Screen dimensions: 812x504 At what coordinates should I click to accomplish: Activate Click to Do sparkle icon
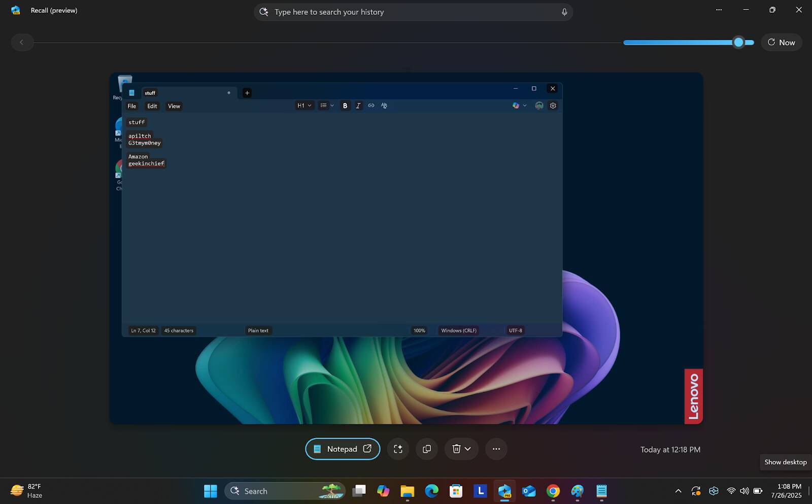[398, 449]
